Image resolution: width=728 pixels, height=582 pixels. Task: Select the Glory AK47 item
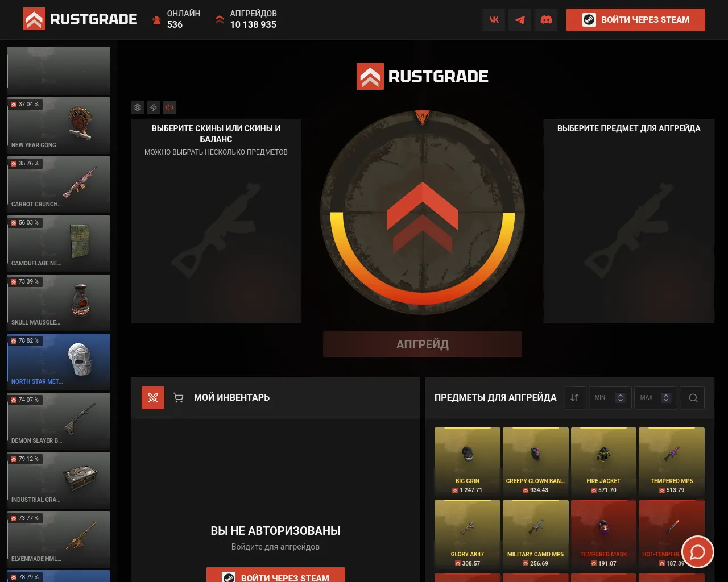tap(468, 534)
